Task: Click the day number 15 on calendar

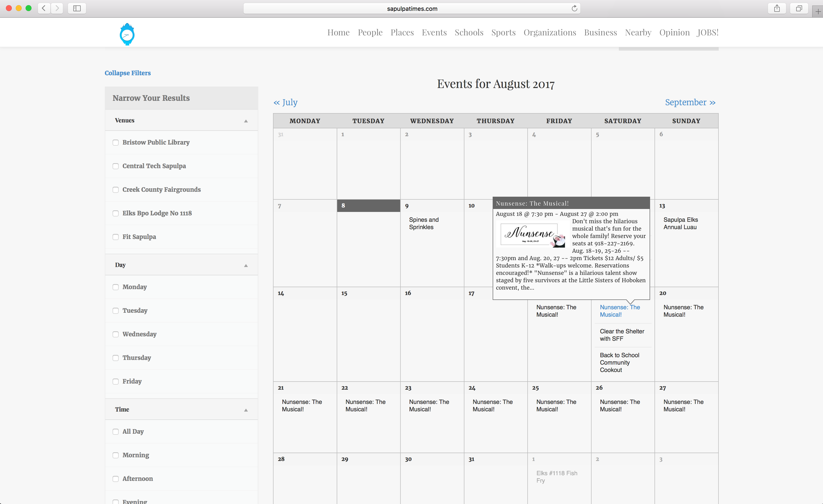Action: [x=344, y=293]
